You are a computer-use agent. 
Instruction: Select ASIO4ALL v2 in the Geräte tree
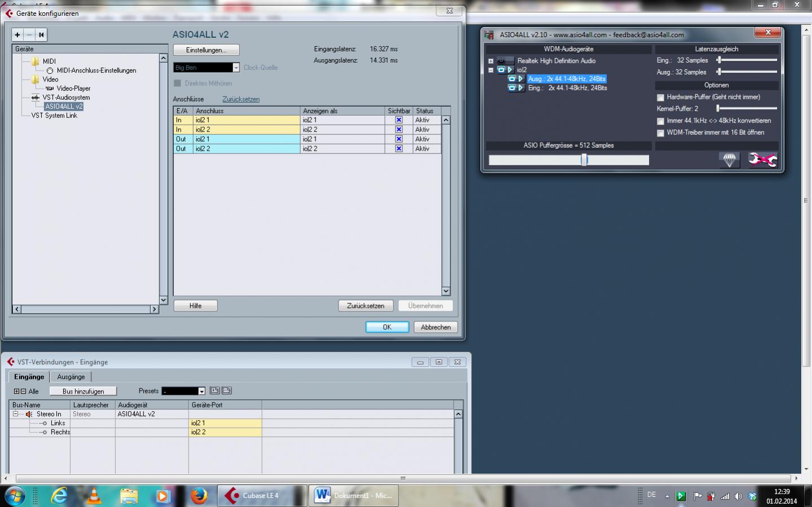64,107
